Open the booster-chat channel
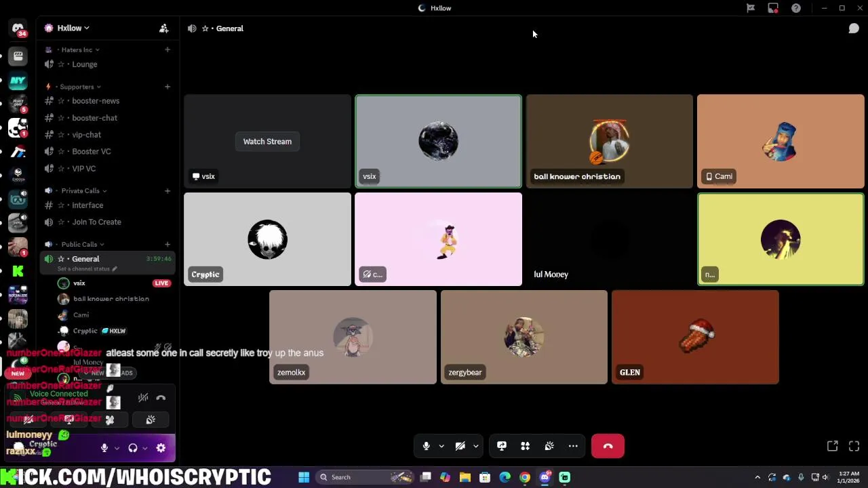Image resolution: width=868 pixels, height=488 pixels. (107, 118)
